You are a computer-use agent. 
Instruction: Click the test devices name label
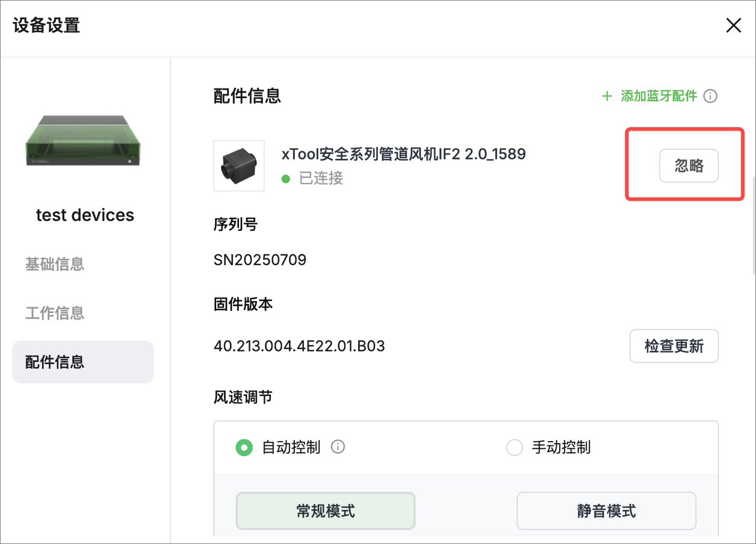(85, 215)
